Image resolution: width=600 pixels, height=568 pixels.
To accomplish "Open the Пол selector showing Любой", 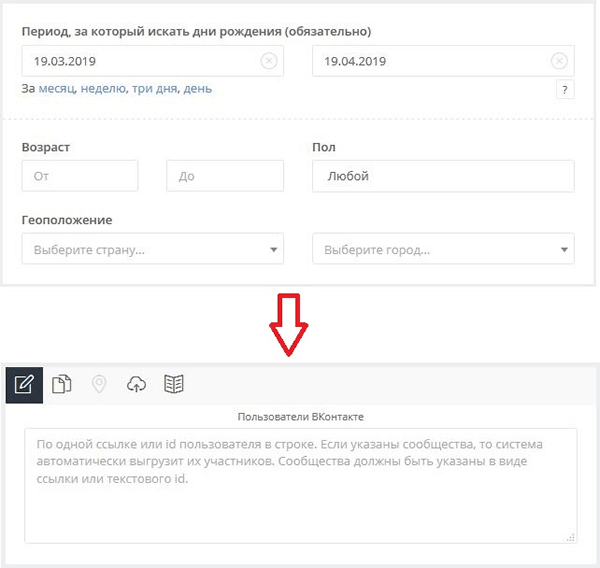I will [443, 176].
